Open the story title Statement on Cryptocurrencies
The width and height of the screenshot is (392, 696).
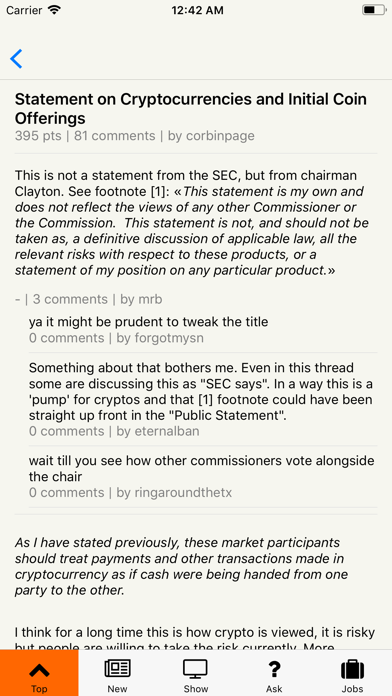(x=191, y=109)
